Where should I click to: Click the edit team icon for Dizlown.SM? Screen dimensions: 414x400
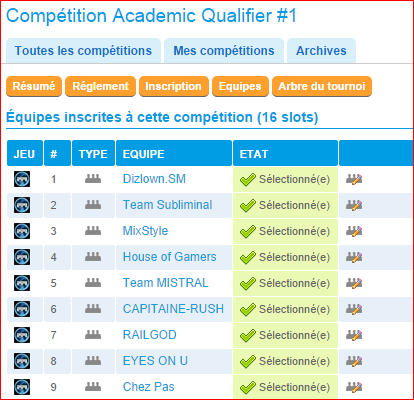[x=354, y=179]
